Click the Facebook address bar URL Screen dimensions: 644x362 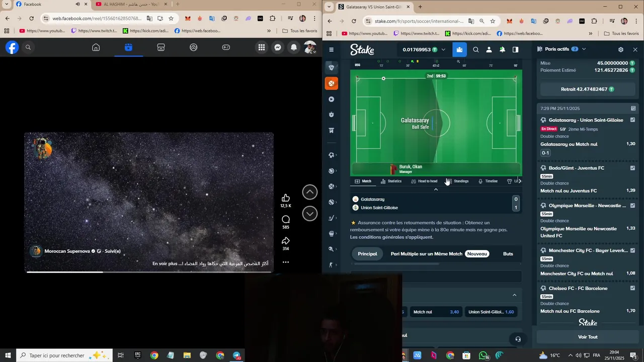pyautogui.click(x=97, y=19)
